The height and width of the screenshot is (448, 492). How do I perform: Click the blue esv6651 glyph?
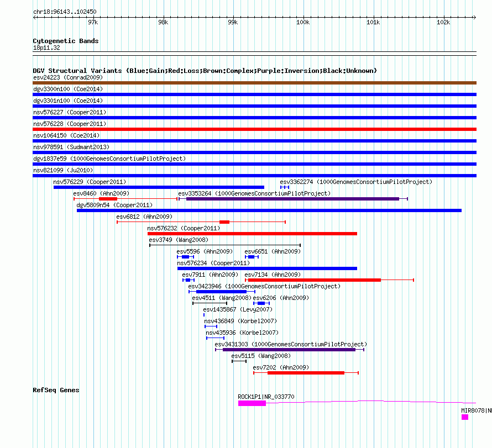click(252, 257)
